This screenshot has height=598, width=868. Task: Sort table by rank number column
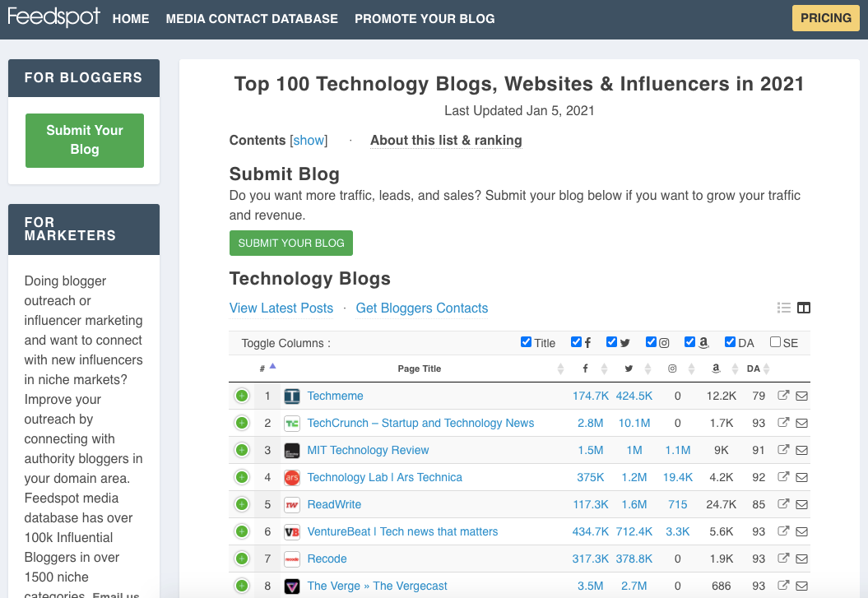(267, 369)
